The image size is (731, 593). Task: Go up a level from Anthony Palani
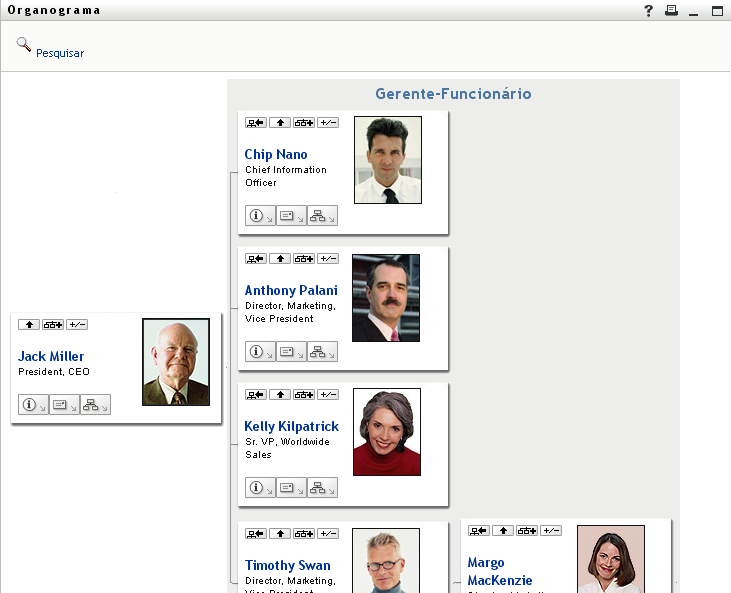point(280,259)
